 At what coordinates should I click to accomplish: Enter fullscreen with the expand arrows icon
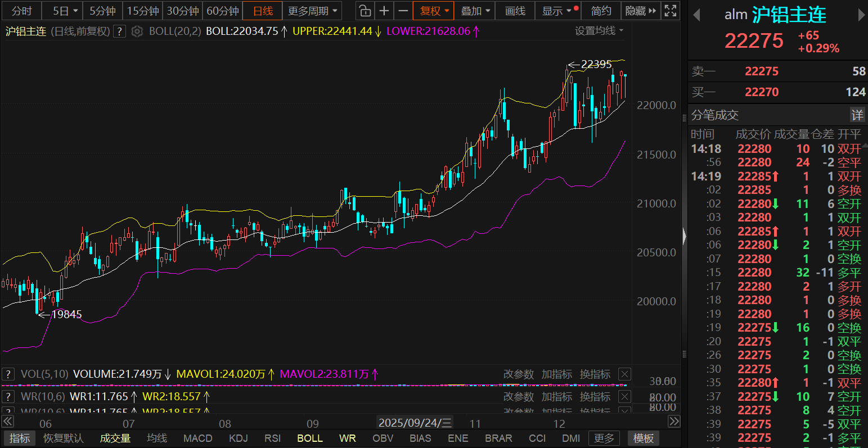670,11
